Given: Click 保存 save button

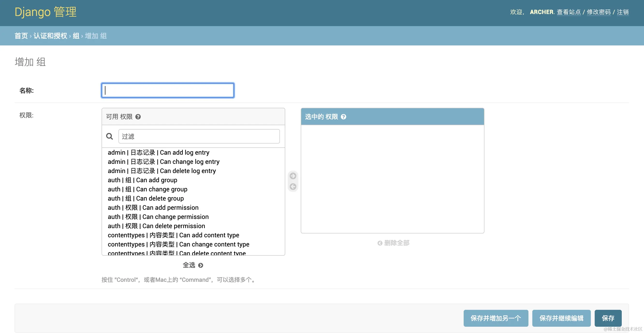Looking at the screenshot, I should 608,318.
